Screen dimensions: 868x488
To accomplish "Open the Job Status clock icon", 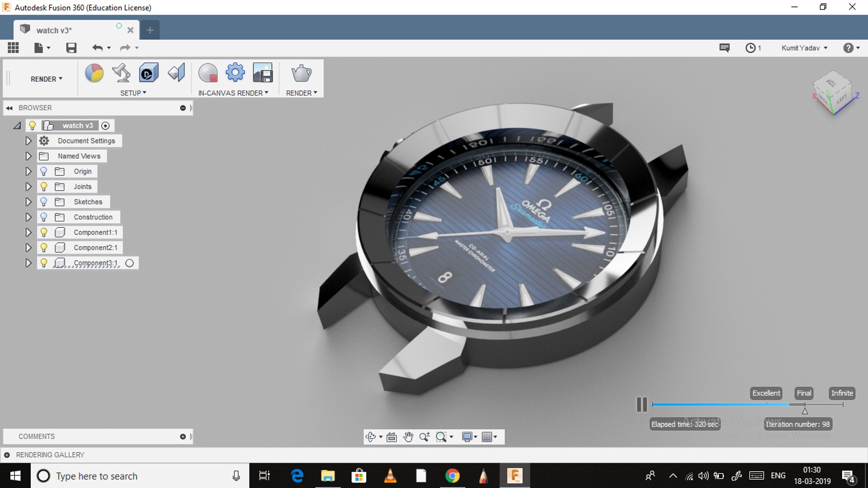I will (x=753, y=48).
